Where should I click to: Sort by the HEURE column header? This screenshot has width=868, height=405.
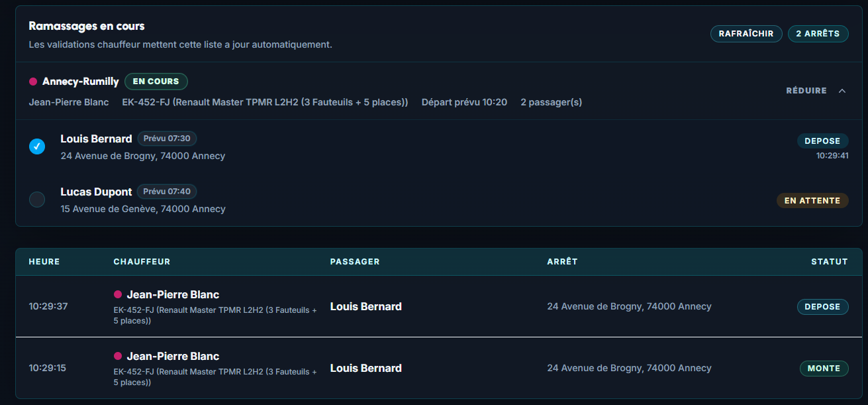pos(44,262)
